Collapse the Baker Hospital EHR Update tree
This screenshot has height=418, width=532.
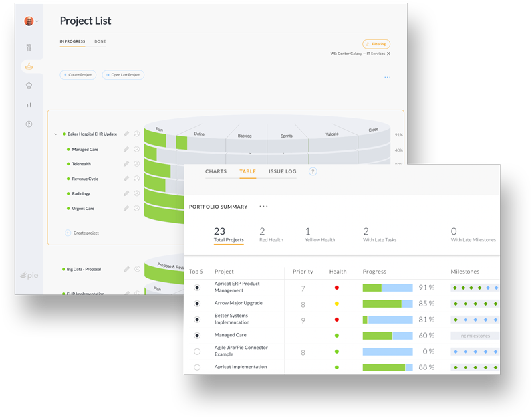click(x=56, y=134)
